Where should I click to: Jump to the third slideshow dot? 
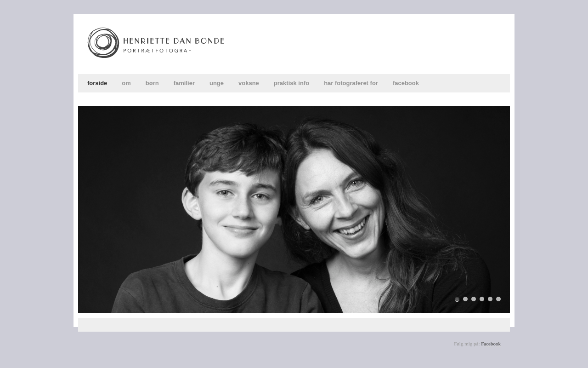point(474,299)
